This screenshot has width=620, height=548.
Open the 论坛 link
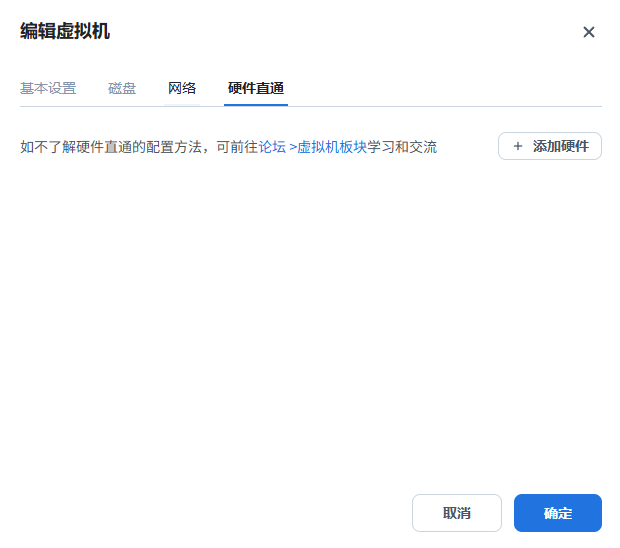point(272,147)
